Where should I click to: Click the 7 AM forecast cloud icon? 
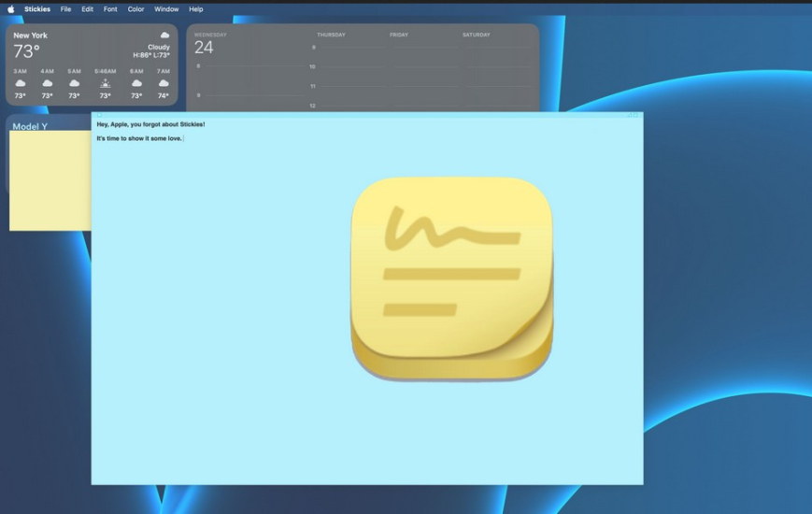click(164, 83)
